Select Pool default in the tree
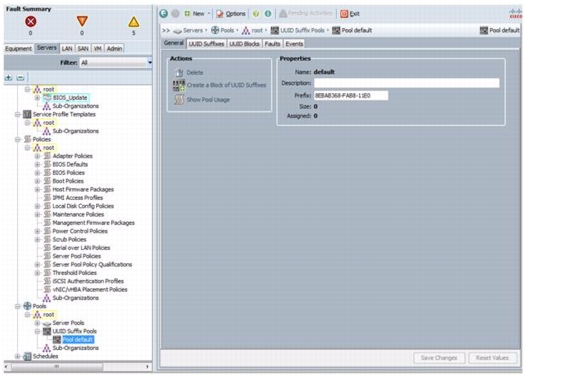 pos(78,340)
